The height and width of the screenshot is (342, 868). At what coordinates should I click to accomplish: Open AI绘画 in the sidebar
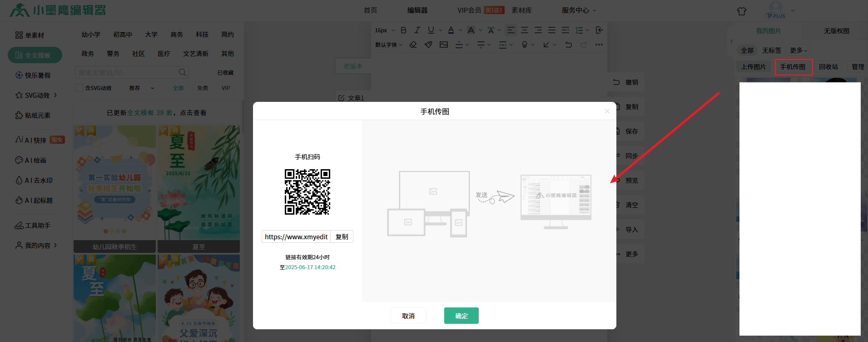[31, 160]
